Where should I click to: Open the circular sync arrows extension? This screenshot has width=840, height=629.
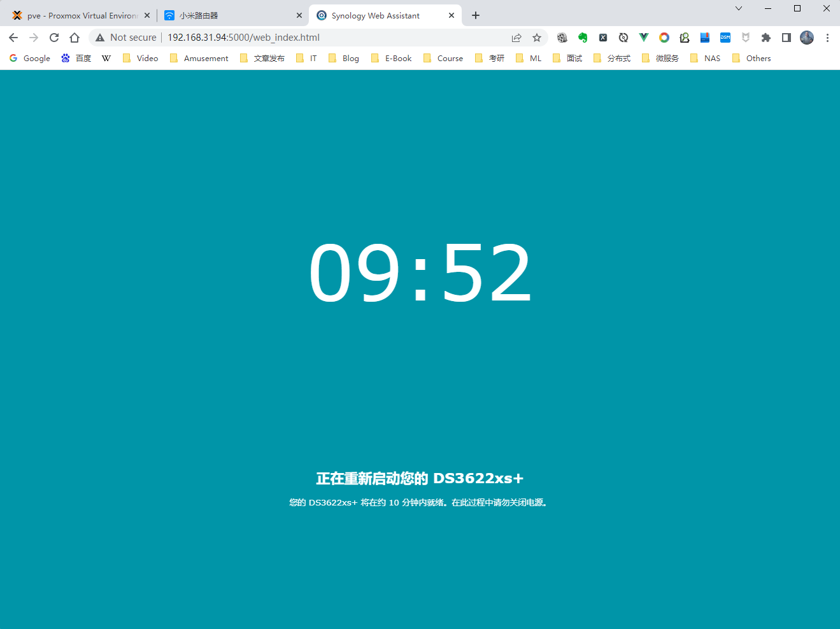(x=623, y=38)
